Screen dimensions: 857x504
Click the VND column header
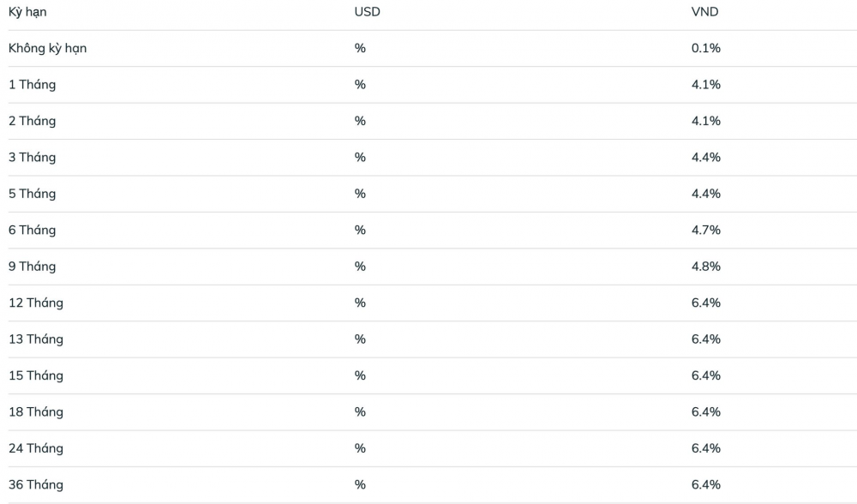tap(704, 12)
